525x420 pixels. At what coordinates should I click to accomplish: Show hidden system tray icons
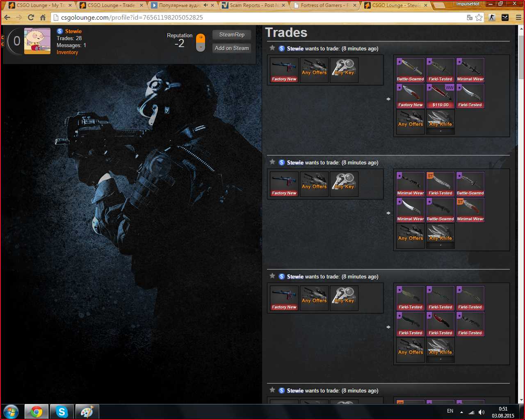pos(461,412)
